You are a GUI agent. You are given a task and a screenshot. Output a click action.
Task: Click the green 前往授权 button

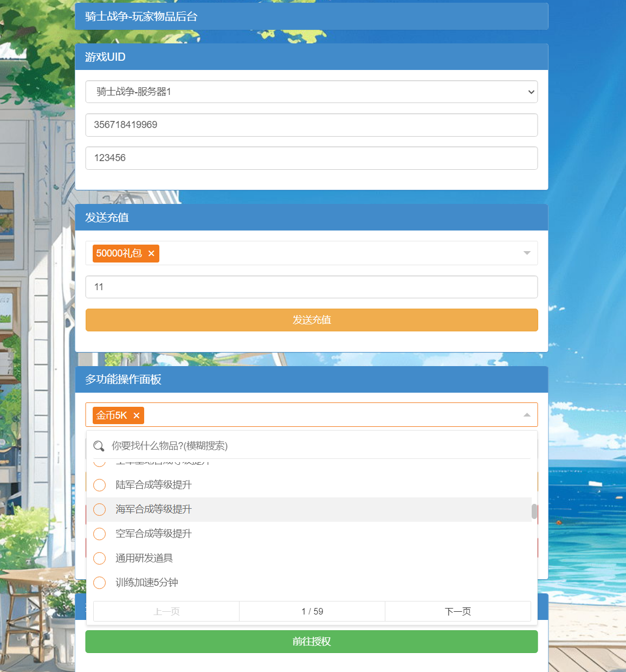311,642
